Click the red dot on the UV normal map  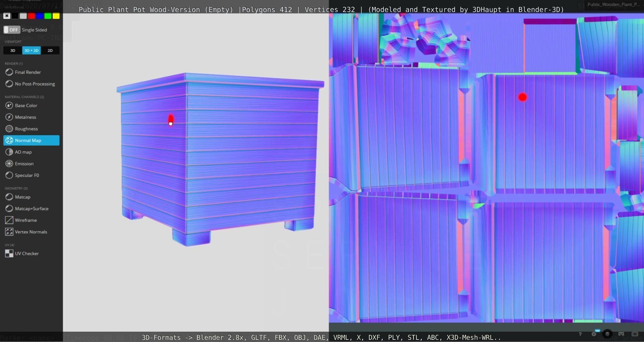(523, 97)
